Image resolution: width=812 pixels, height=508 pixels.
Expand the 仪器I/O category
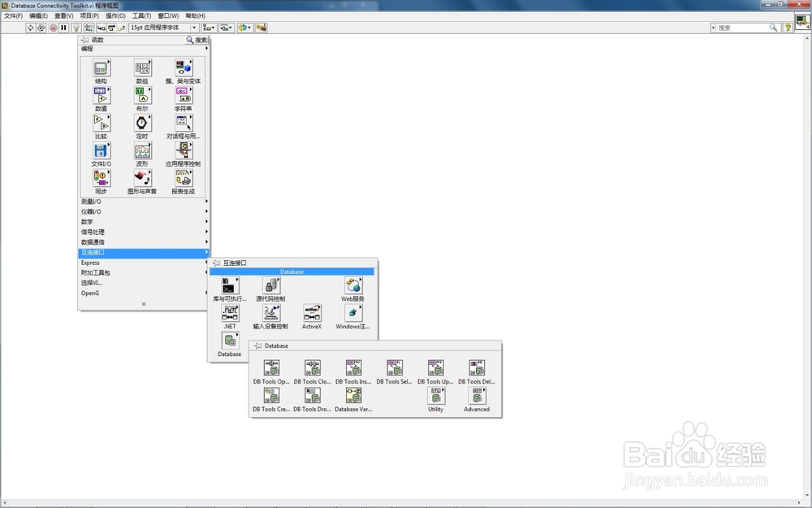(x=144, y=211)
